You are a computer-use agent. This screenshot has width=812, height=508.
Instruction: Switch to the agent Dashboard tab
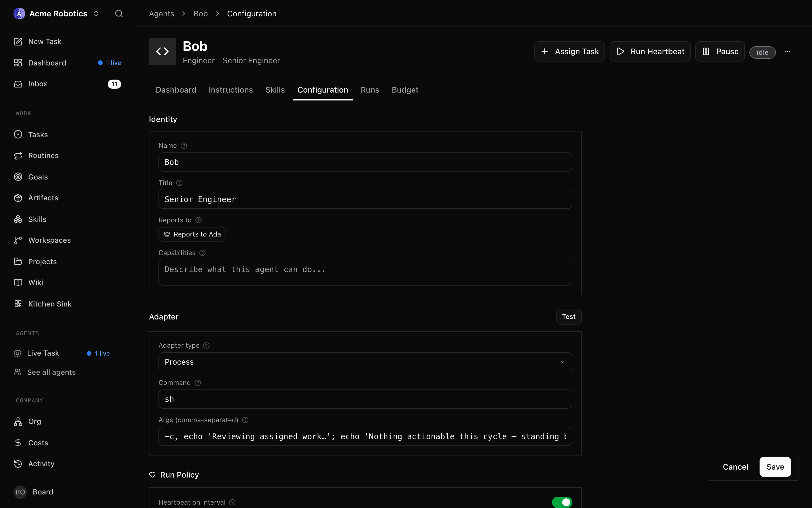point(176,90)
